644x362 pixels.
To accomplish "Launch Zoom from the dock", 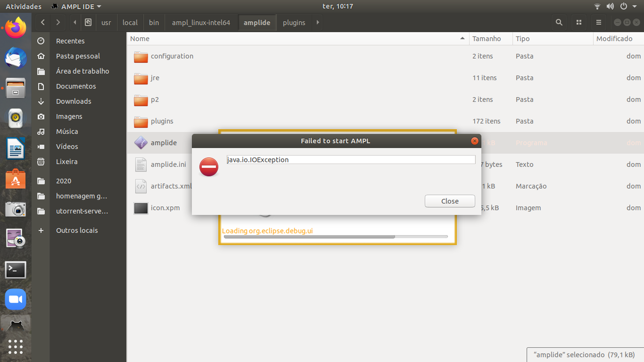I will 16,300.
